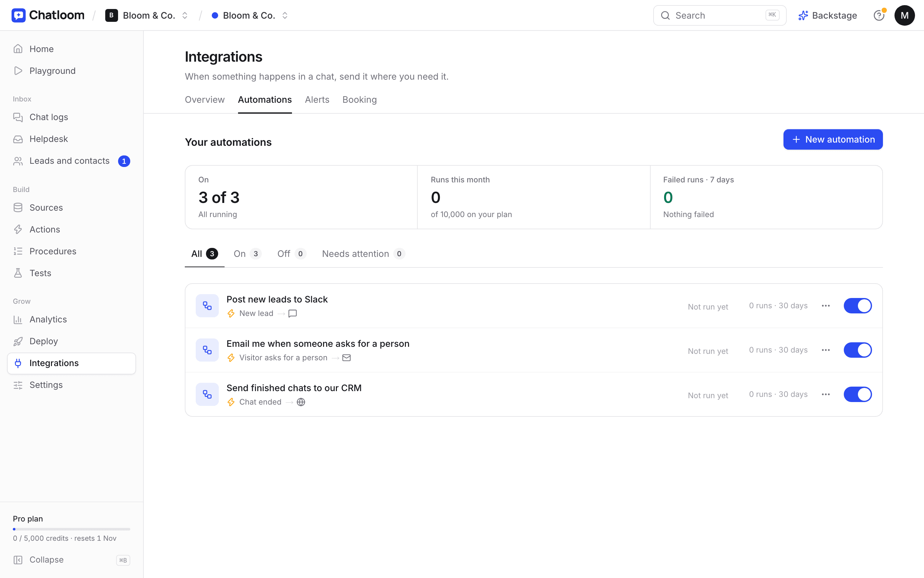The height and width of the screenshot is (578, 924).
Task: Switch to the Booking tab
Action: click(359, 100)
